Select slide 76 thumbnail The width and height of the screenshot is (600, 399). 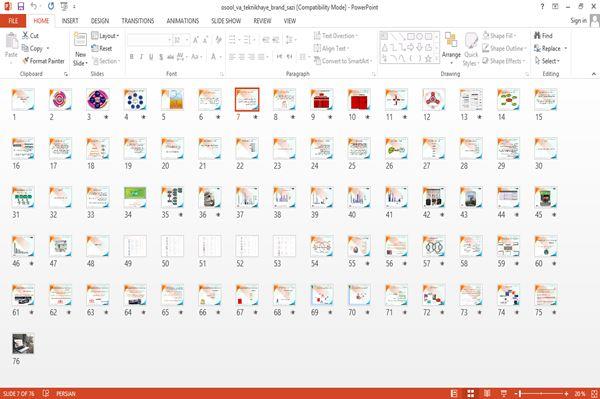[23, 343]
